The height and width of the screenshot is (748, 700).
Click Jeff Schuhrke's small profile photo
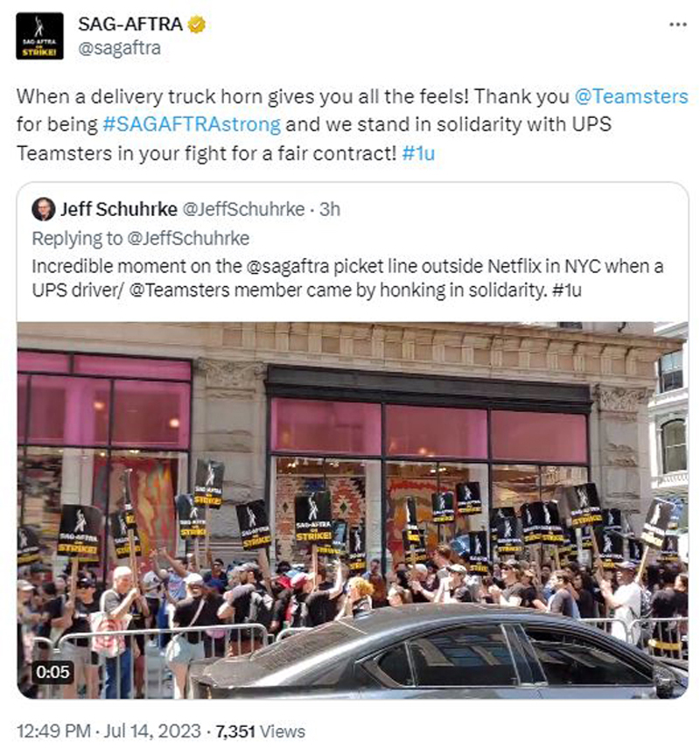[44, 209]
